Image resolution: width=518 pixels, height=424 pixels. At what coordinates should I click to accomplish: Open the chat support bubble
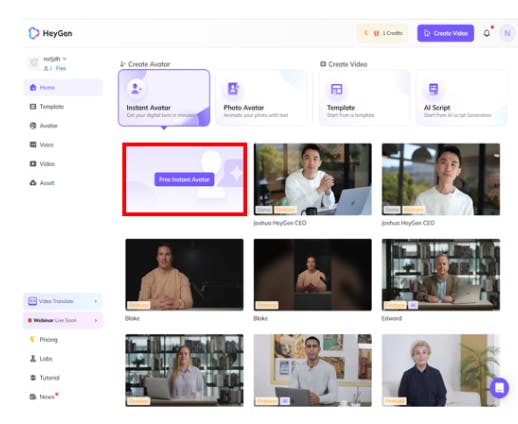click(499, 388)
